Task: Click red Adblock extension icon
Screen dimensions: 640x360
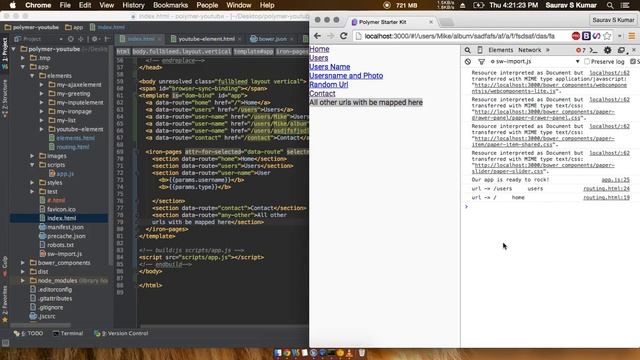Action: (x=576, y=36)
